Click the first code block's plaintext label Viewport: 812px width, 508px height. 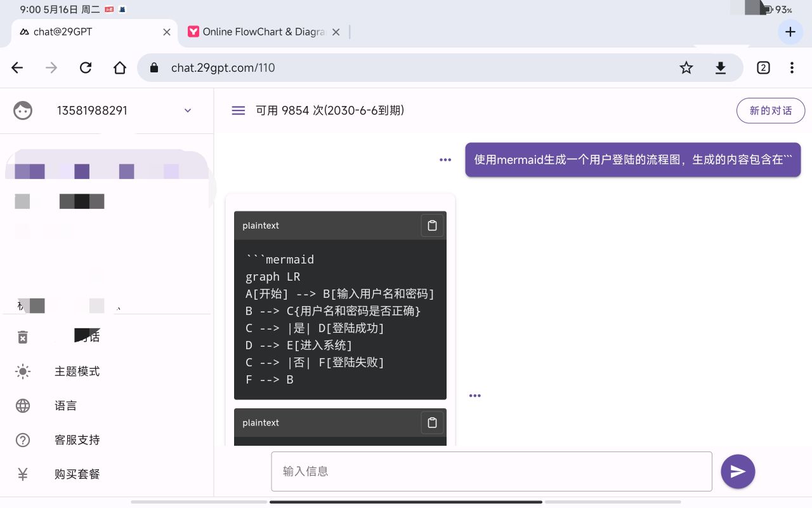(261, 225)
